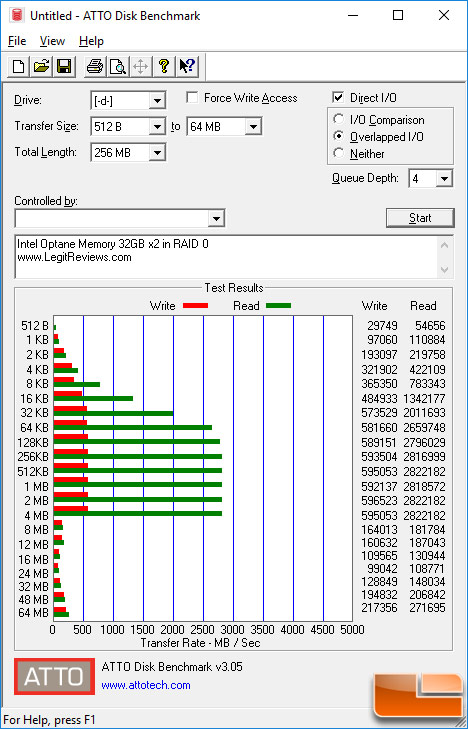The image size is (468, 729).
Task: Click the Start button
Action: [420, 218]
